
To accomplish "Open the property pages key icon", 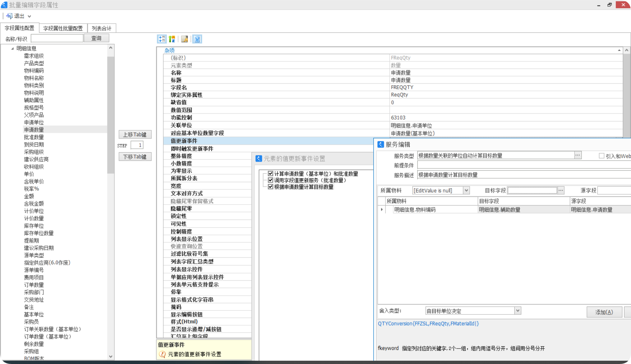I will tap(185, 39).
